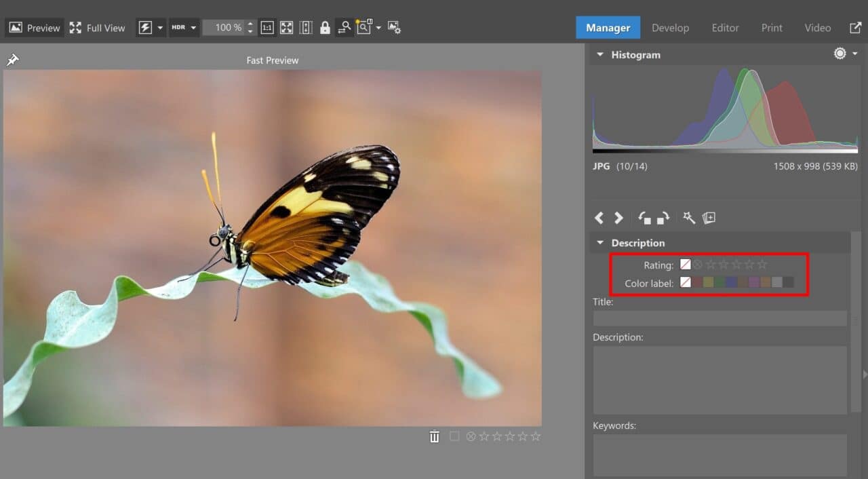This screenshot has height=479, width=868.
Task: Click the Full View button
Action: [97, 28]
